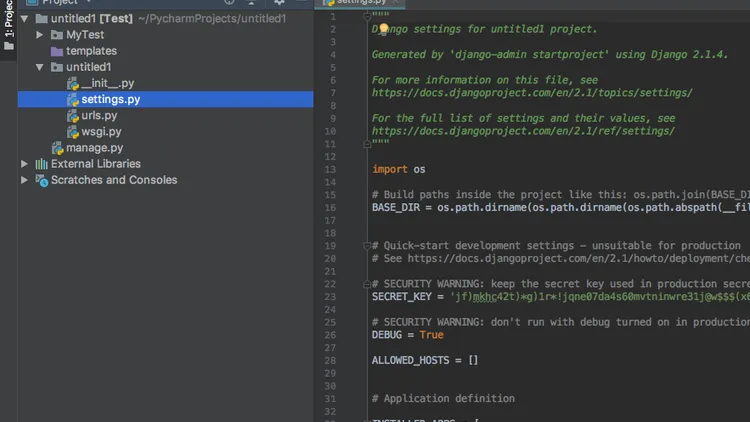Image resolution: width=750 pixels, height=422 pixels.
Task: Open __init__.py in the project tree
Action: 108,83
